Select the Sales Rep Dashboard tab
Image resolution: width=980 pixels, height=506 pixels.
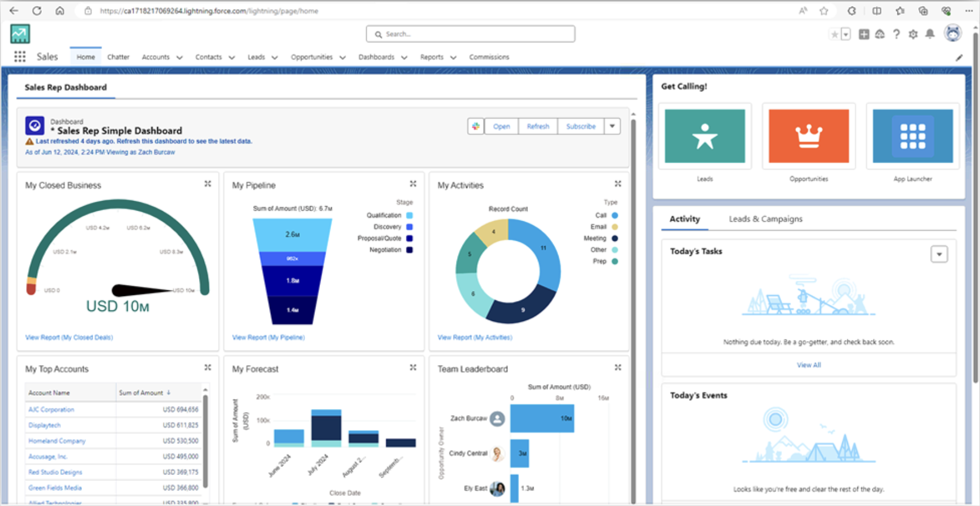(x=66, y=87)
